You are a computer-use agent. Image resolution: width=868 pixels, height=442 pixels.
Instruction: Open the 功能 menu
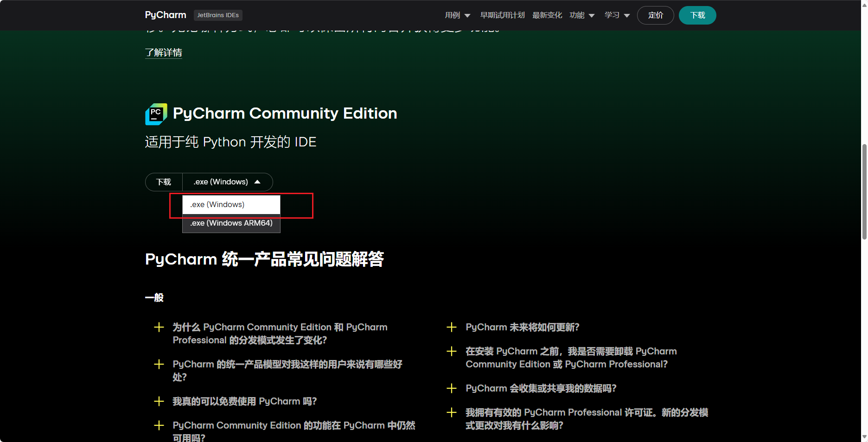pos(577,15)
